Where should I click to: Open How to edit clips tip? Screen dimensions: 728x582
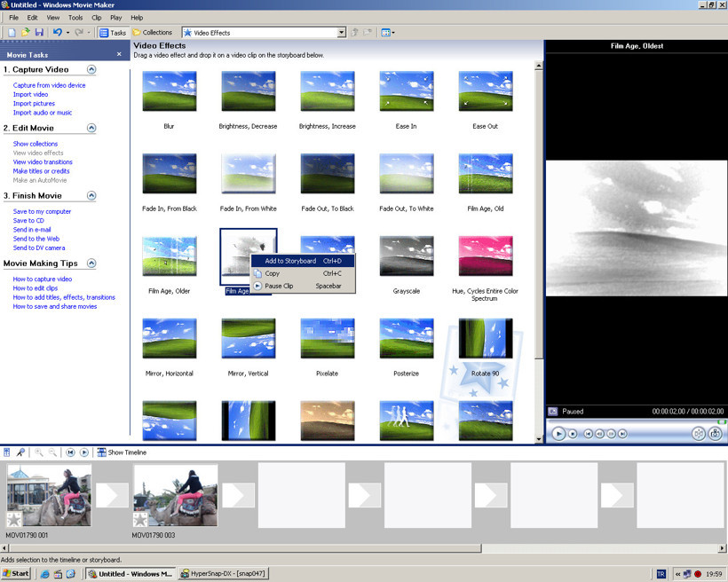[x=36, y=288]
